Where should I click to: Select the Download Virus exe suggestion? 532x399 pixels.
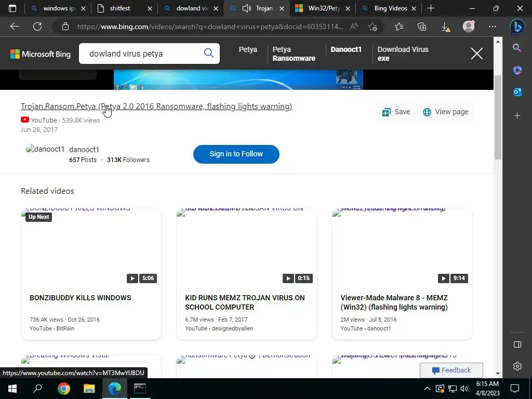[403, 54]
